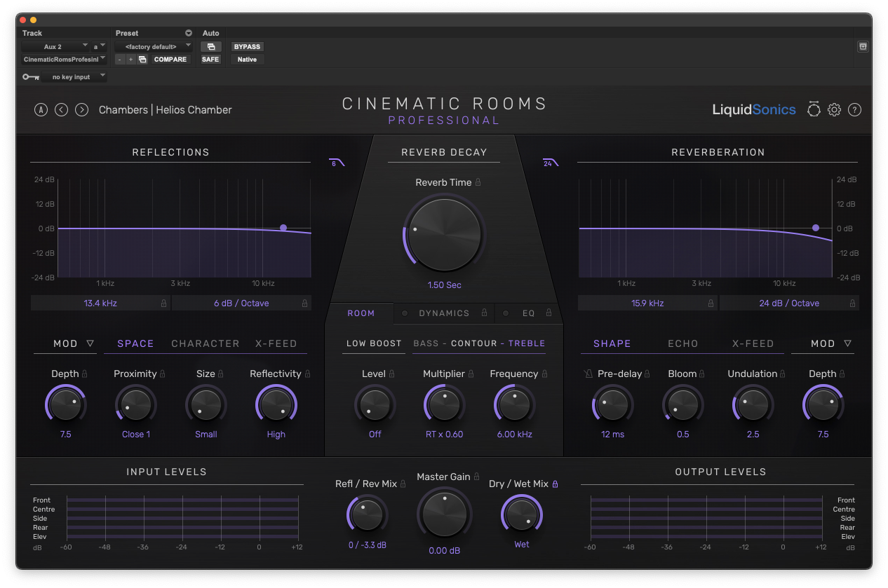Toggle lock on 6 dB / Octave field
The height and width of the screenshot is (588, 888).
(x=304, y=303)
